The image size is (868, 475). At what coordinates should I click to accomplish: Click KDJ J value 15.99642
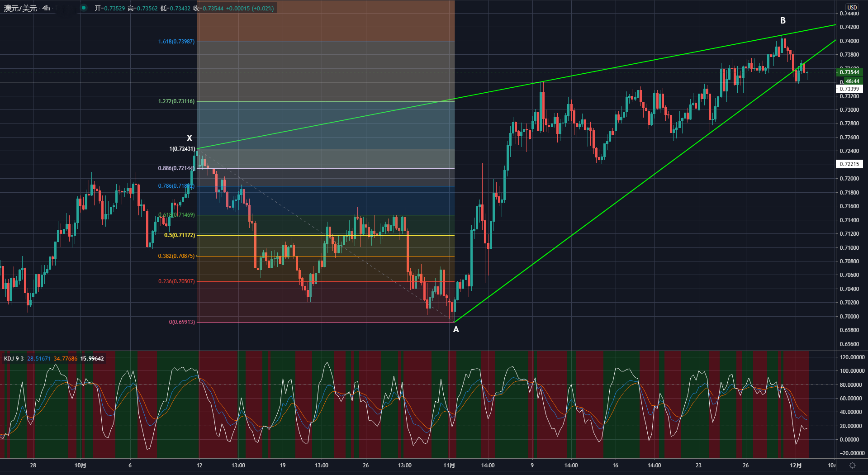[92, 359]
